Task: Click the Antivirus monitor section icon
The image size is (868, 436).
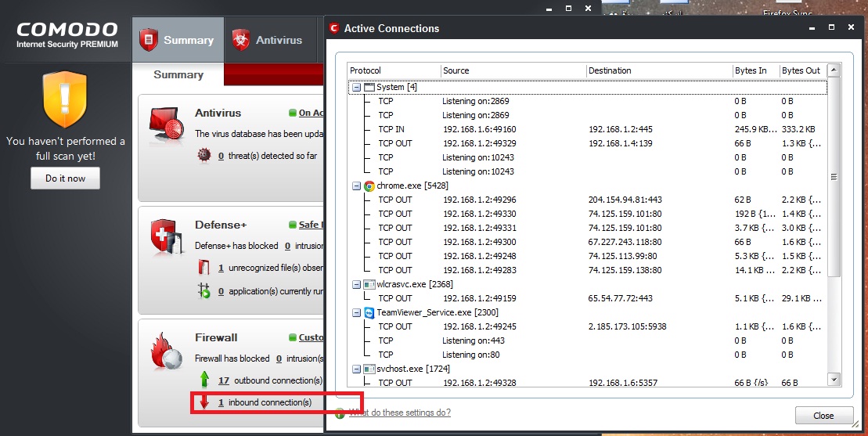Action: [166, 126]
